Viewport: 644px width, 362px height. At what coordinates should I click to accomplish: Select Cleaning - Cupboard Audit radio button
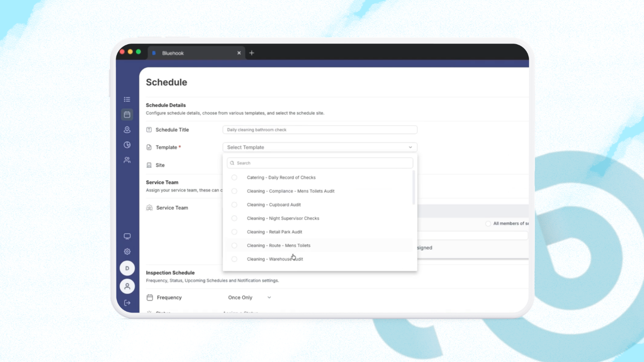tap(234, 205)
